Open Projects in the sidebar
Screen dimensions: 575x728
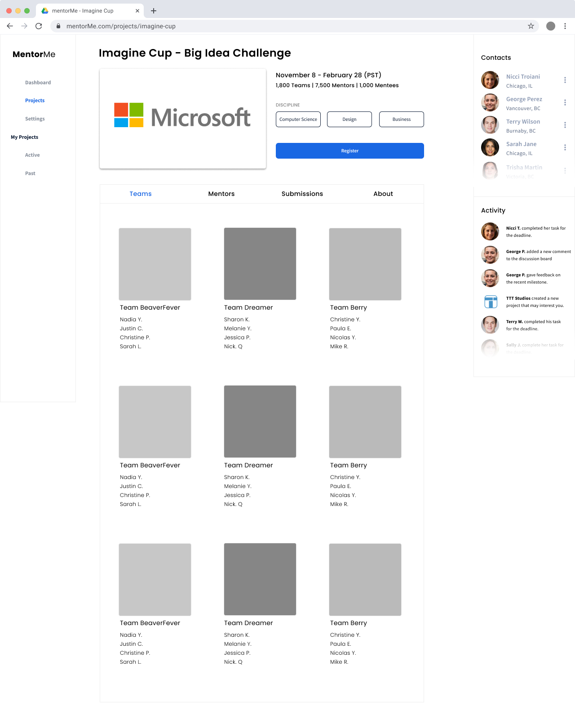pyautogui.click(x=35, y=101)
